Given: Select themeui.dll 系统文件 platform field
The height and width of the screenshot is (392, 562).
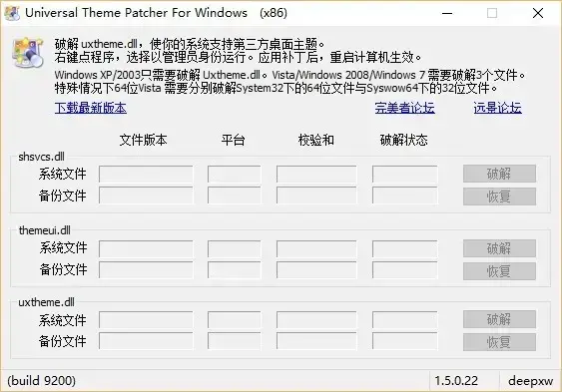Looking at the screenshot, I should point(234,248).
